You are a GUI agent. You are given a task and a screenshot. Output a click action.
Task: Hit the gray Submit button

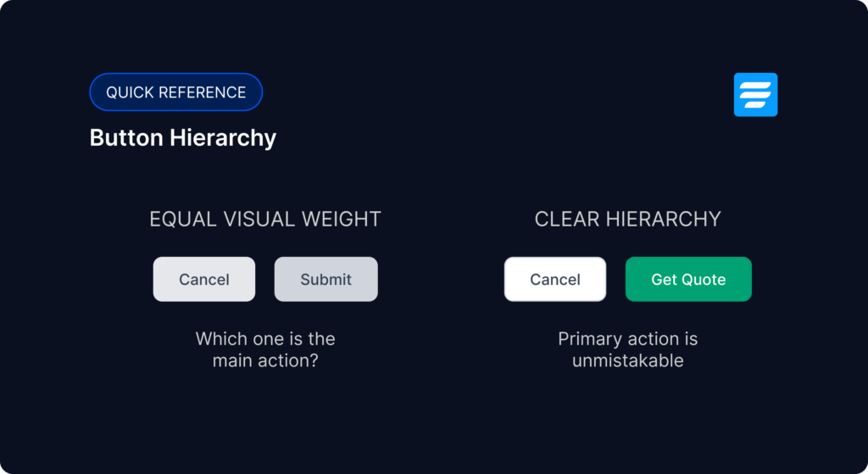coord(326,279)
